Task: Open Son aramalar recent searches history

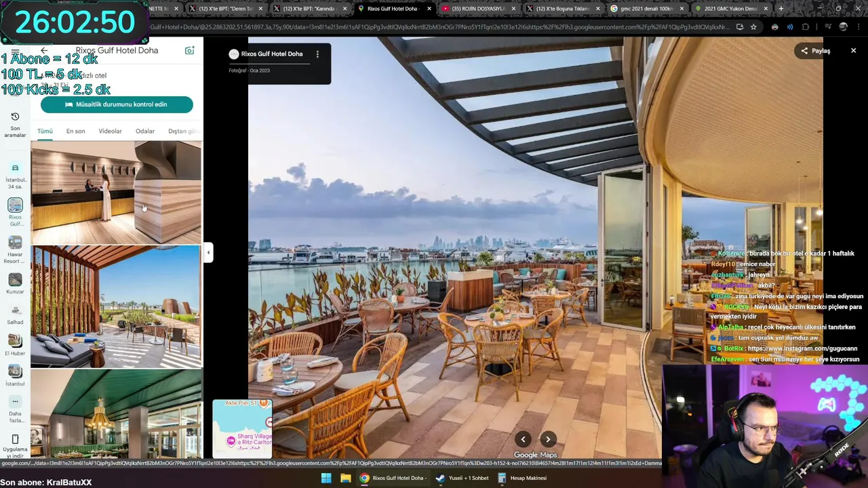Action: tap(15, 125)
